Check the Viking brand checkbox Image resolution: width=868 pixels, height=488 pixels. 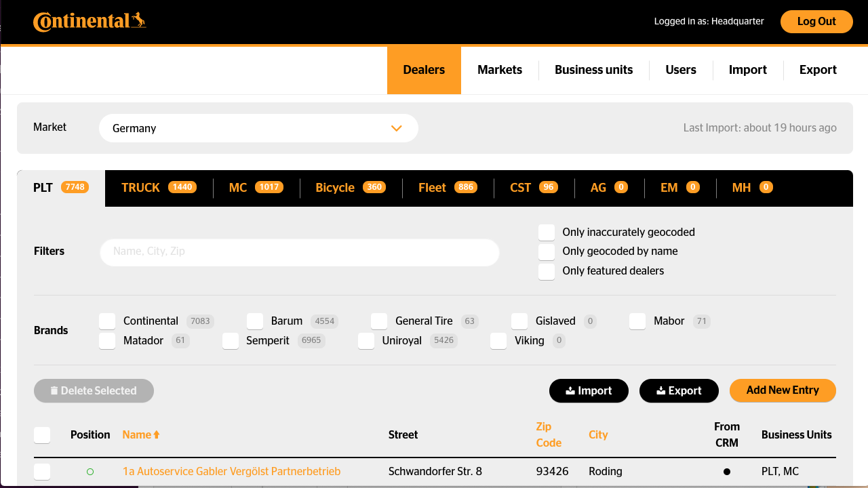(498, 341)
